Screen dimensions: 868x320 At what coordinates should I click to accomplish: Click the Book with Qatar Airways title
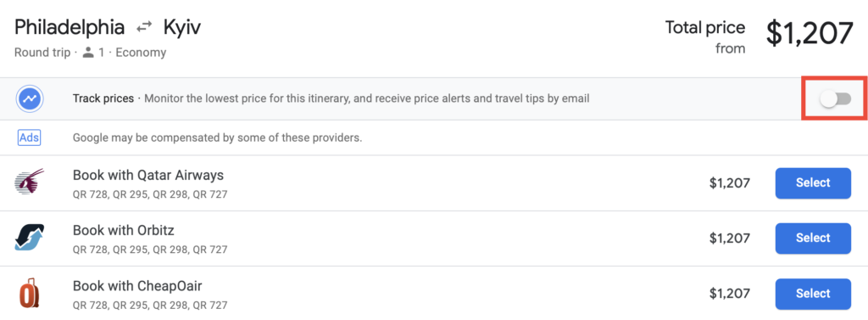pos(148,175)
